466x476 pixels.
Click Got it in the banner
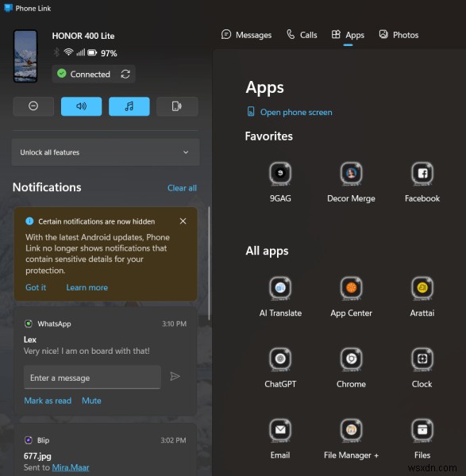point(36,287)
